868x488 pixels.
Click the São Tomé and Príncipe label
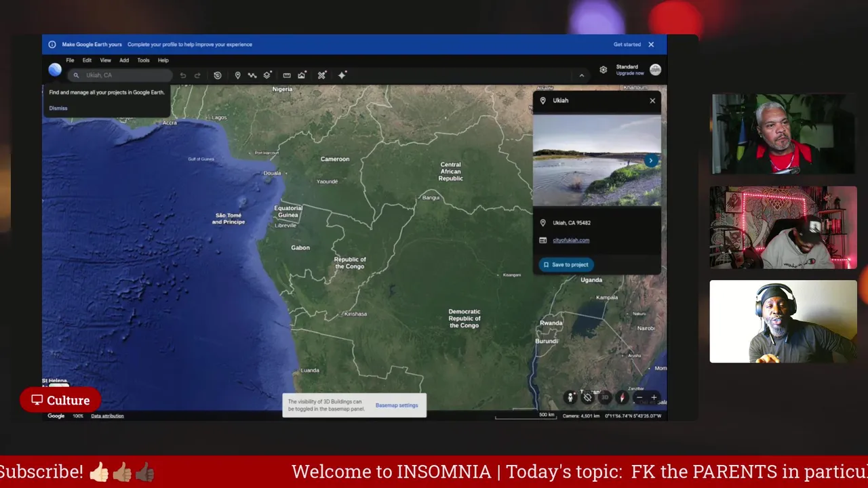tap(229, 219)
